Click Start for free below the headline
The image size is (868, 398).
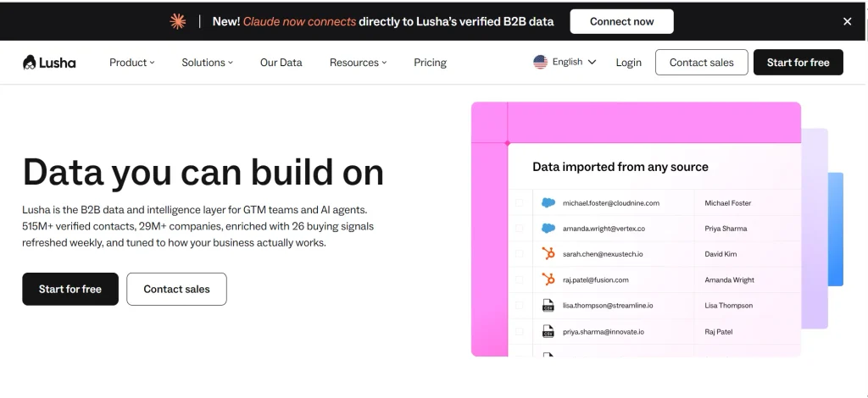pyautogui.click(x=70, y=289)
